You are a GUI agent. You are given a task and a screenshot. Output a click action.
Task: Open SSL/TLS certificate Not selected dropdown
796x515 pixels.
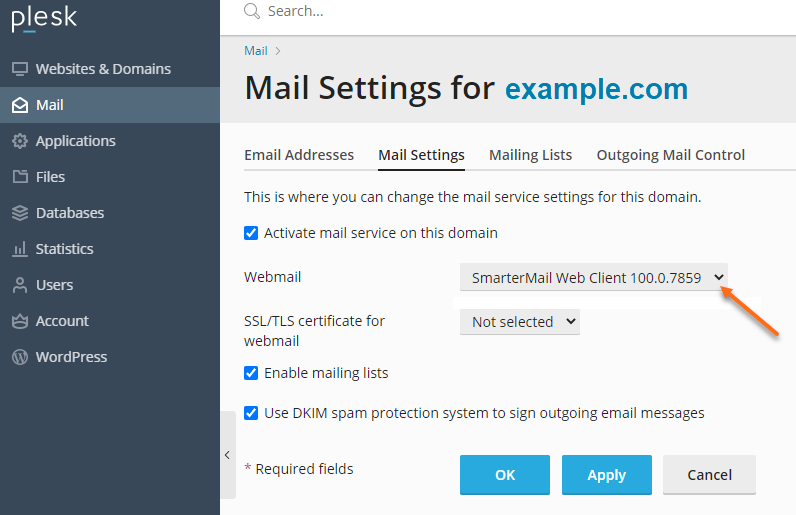pos(519,321)
